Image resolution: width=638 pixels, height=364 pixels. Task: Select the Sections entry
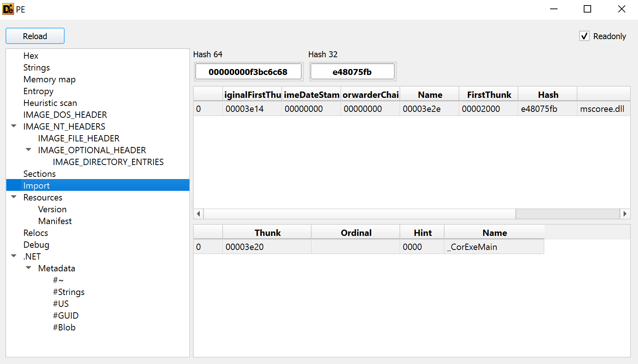pos(40,174)
